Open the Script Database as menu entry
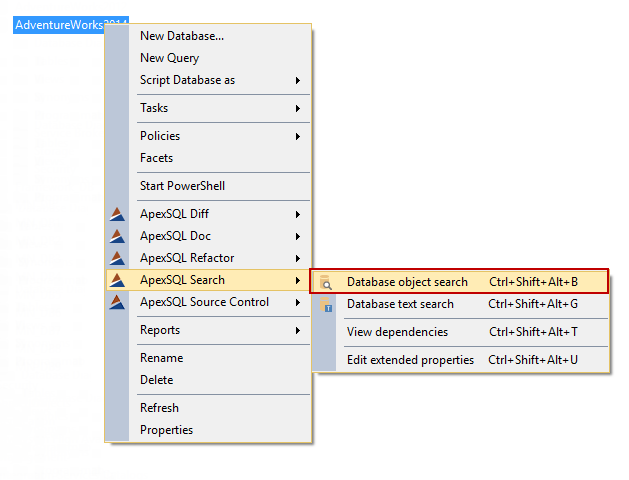 208,80
